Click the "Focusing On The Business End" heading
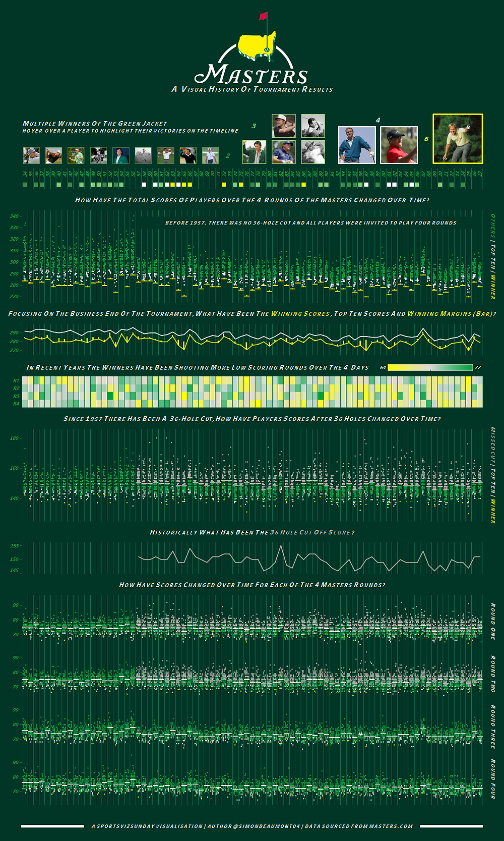504x841 pixels. pyautogui.click(x=252, y=313)
